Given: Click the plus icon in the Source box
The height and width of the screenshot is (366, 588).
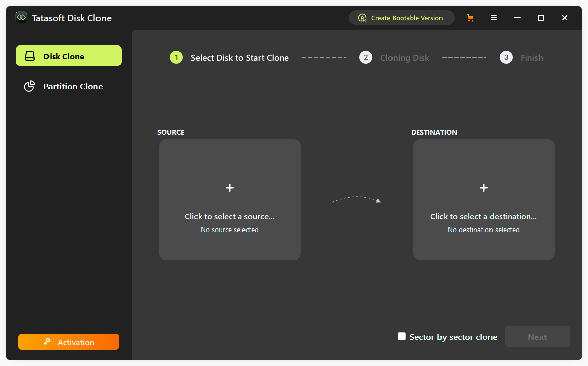Looking at the screenshot, I should 230,188.
